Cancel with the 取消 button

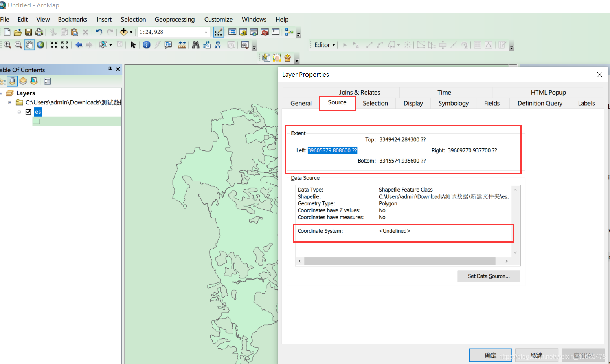[x=537, y=355]
